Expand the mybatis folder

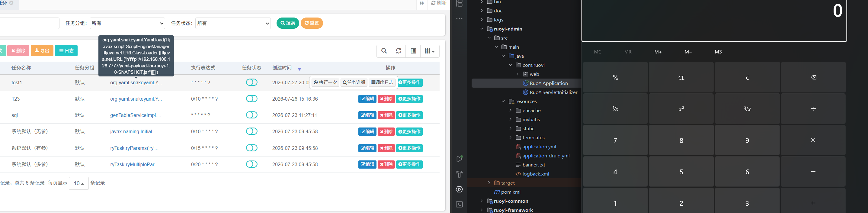[511, 120]
